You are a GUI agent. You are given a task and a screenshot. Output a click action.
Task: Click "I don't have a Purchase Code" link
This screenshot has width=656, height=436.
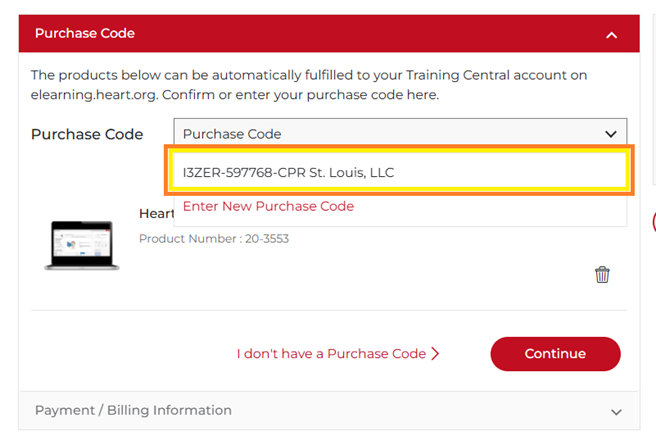point(331,354)
